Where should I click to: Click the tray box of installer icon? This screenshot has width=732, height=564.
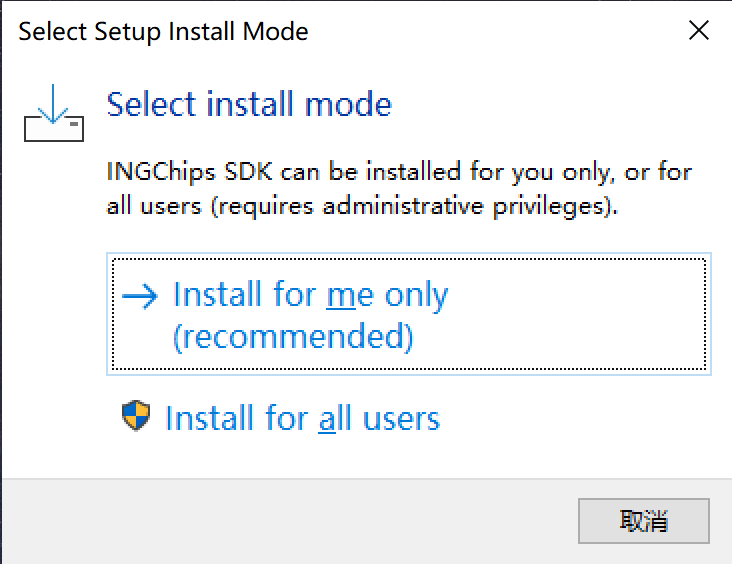(54, 129)
